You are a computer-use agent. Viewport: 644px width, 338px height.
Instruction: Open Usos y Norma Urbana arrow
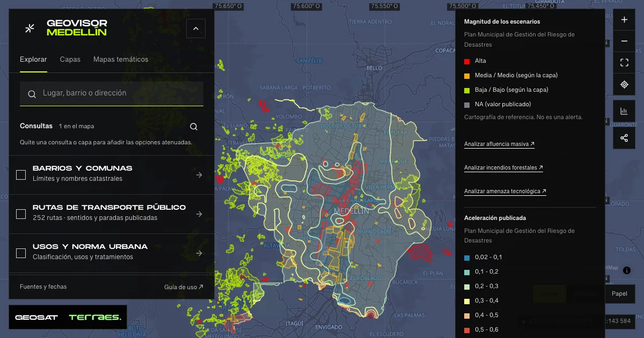pyautogui.click(x=199, y=253)
